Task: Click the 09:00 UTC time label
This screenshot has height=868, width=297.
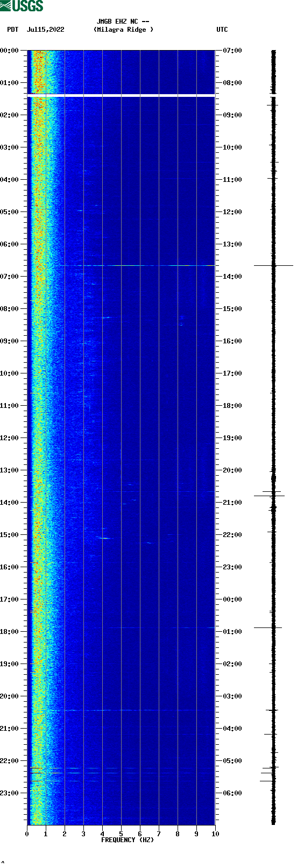Action: [x=232, y=115]
